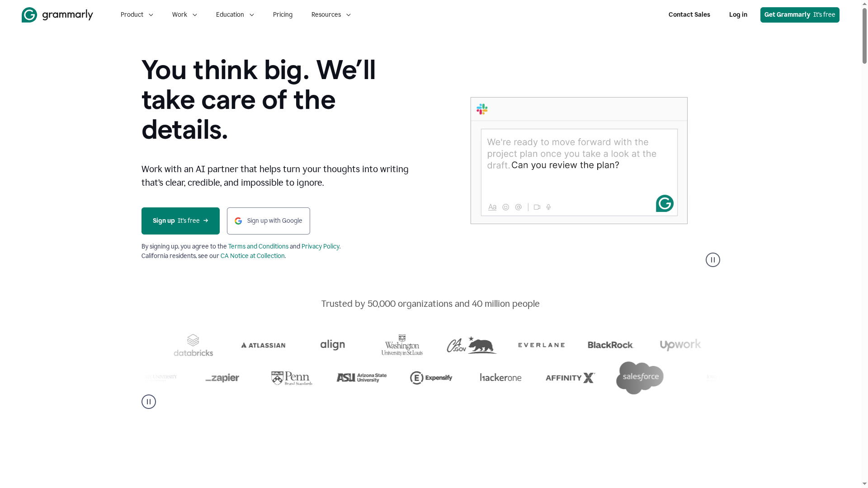The image size is (868, 488).
Task: Click the align logo
Action: pyautogui.click(x=333, y=345)
